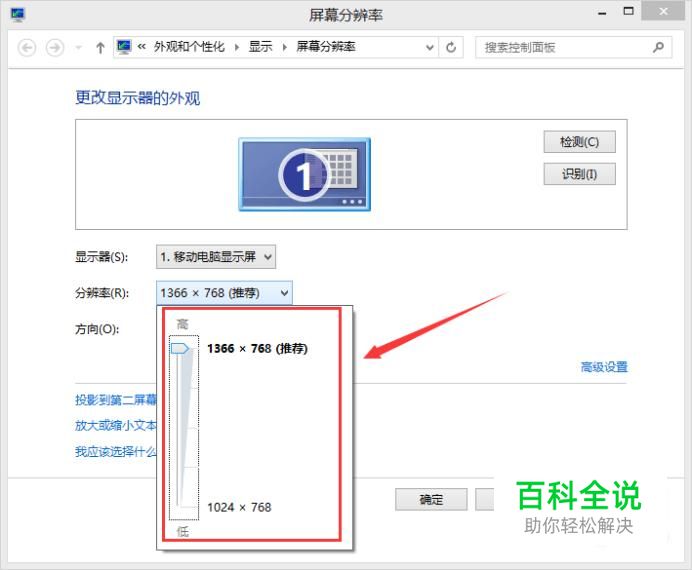Click the back navigation arrow
Viewport: 692px width, 570px height.
pos(27,47)
